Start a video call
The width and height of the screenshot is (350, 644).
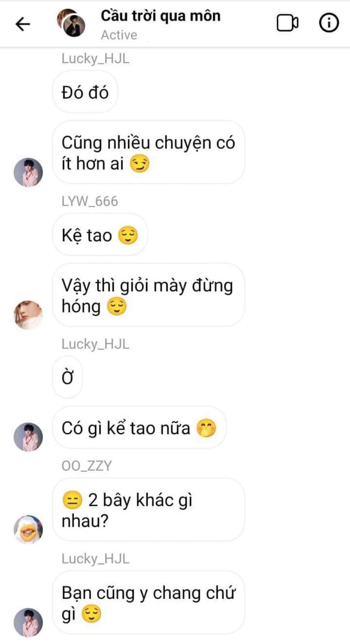287,23
